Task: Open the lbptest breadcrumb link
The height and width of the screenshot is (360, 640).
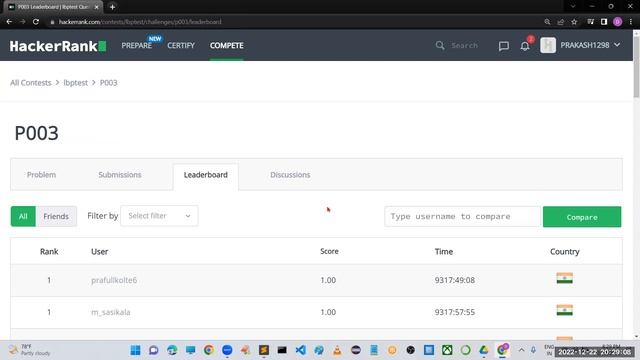Action: point(76,82)
